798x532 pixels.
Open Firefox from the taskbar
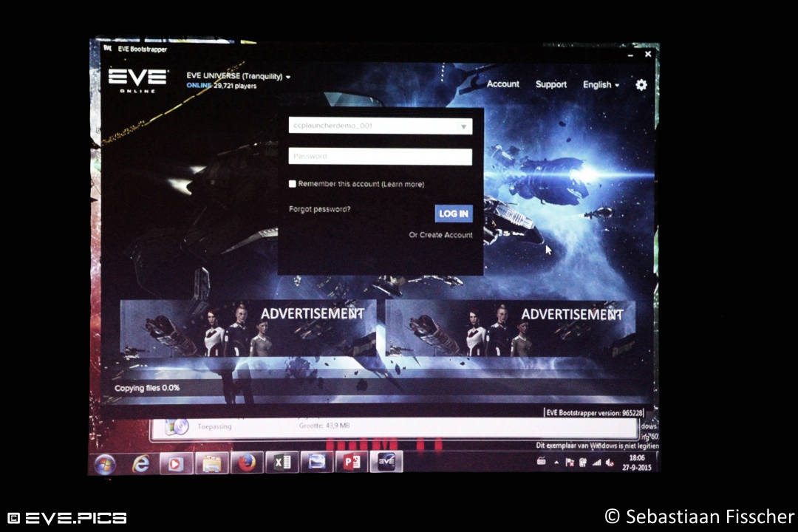click(x=248, y=463)
